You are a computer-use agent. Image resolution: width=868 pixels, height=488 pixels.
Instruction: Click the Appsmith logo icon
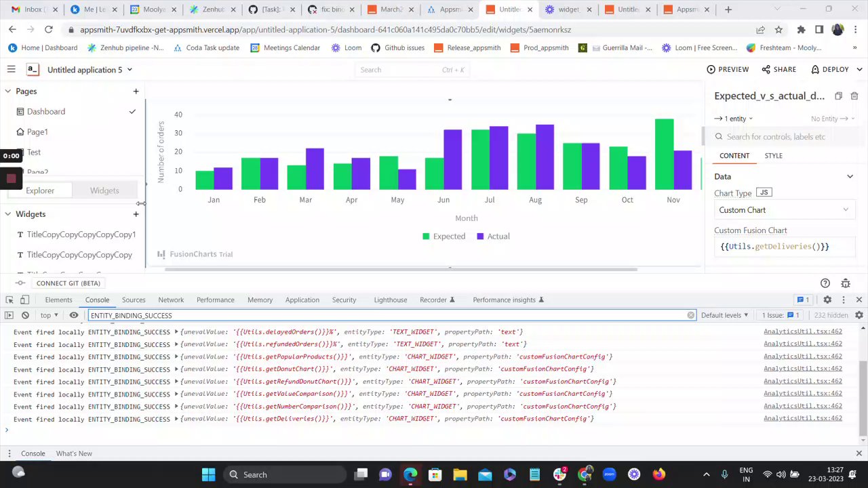(33, 69)
